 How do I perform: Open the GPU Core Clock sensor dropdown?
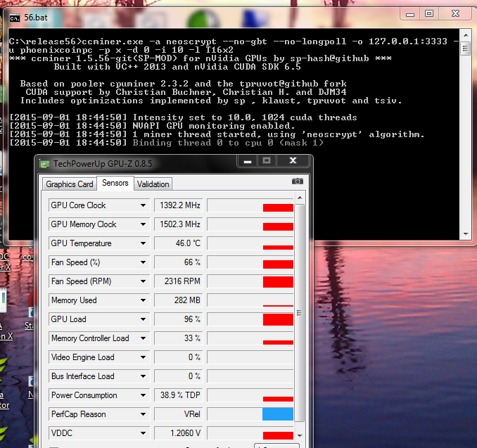click(143, 205)
